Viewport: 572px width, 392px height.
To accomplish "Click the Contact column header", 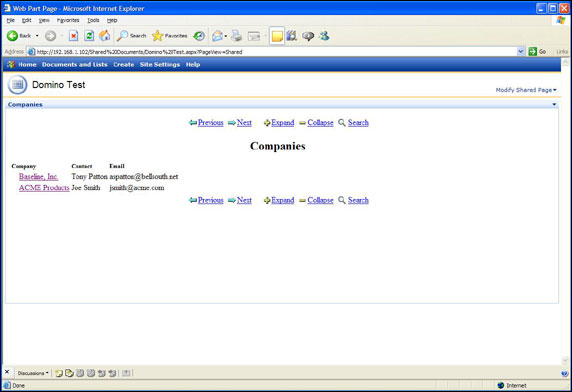I will [x=82, y=166].
